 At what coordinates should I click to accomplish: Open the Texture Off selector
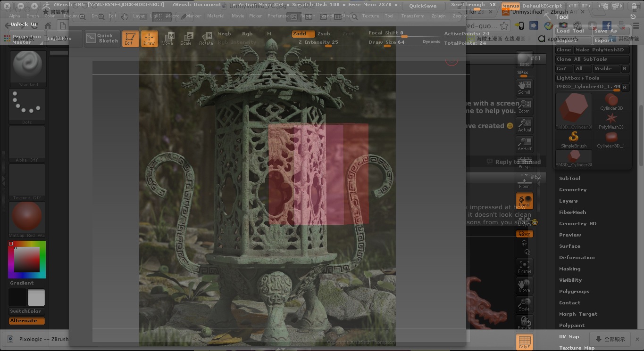27,182
